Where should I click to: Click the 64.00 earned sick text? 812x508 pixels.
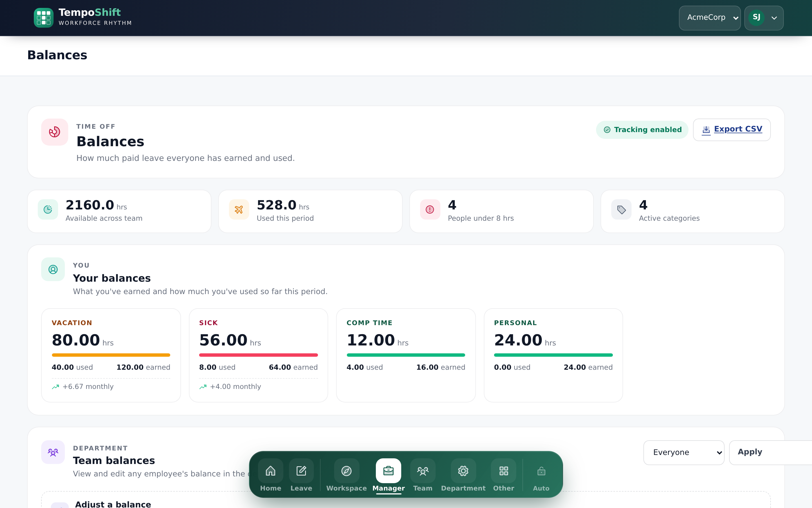[293, 367]
